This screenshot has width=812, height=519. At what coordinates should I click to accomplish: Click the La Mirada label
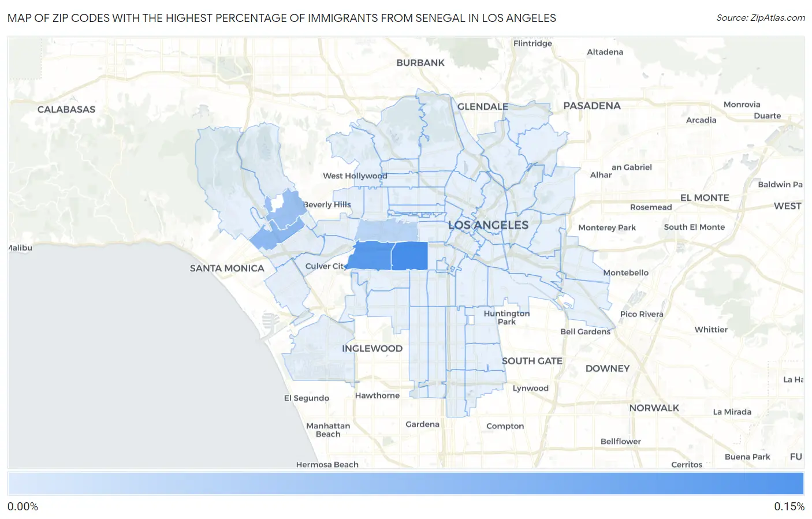click(732, 412)
